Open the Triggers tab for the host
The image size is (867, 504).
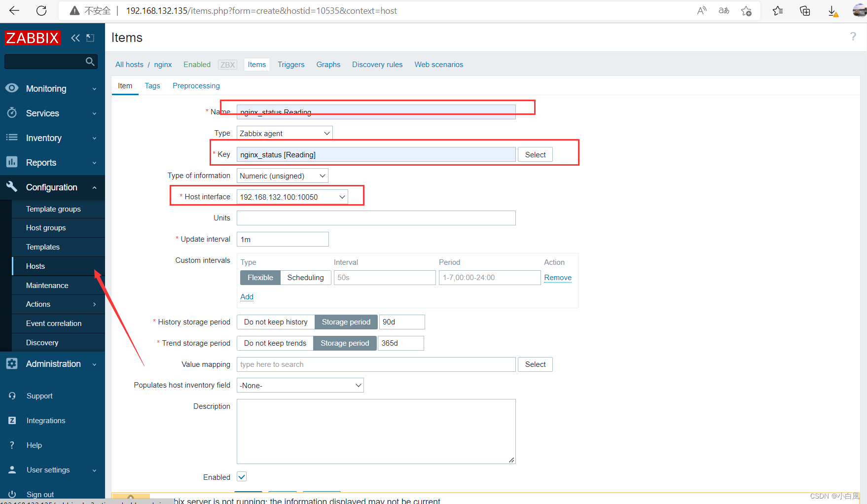point(291,65)
